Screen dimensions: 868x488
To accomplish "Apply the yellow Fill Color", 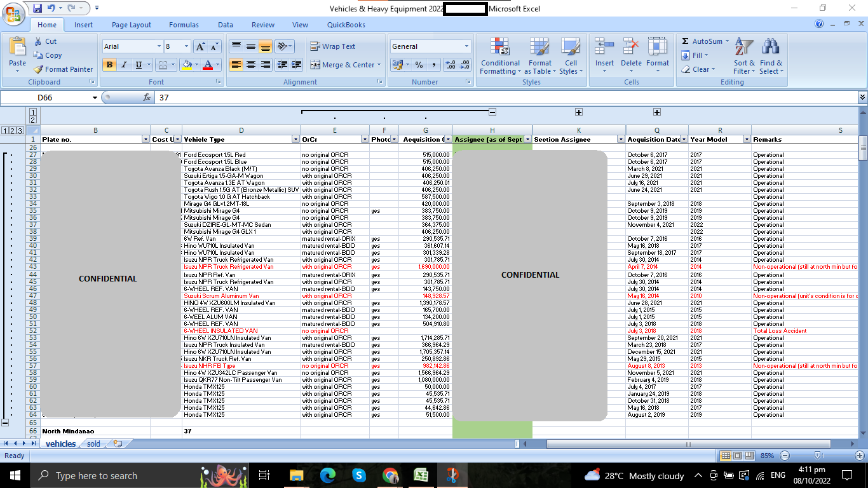I will click(186, 65).
